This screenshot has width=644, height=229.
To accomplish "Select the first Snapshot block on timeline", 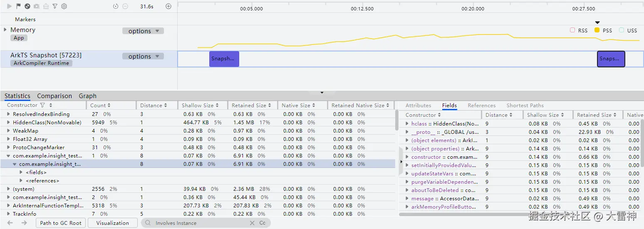I will 224,59.
